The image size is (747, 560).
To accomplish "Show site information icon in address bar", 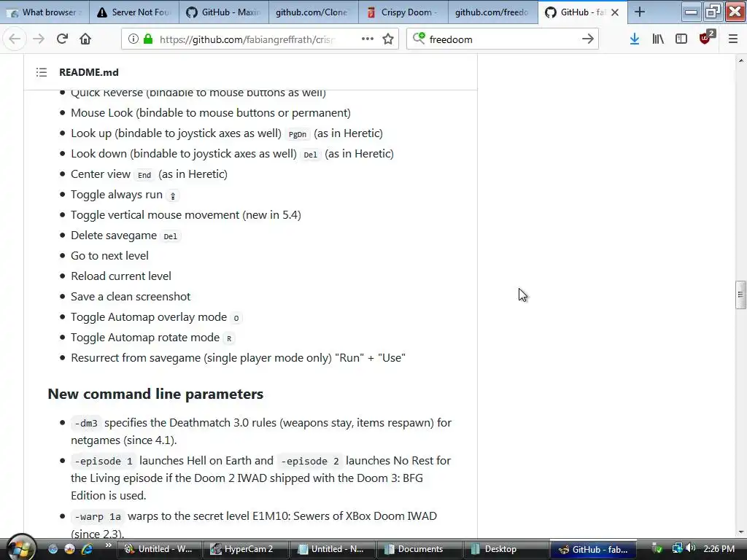I will [x=133, y=39].
